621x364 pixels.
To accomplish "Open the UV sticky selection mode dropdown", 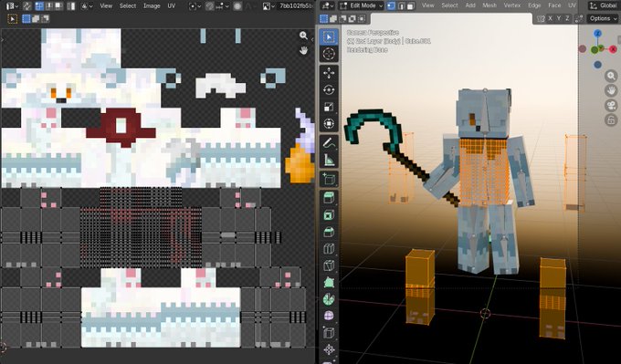I will point(87,6).
